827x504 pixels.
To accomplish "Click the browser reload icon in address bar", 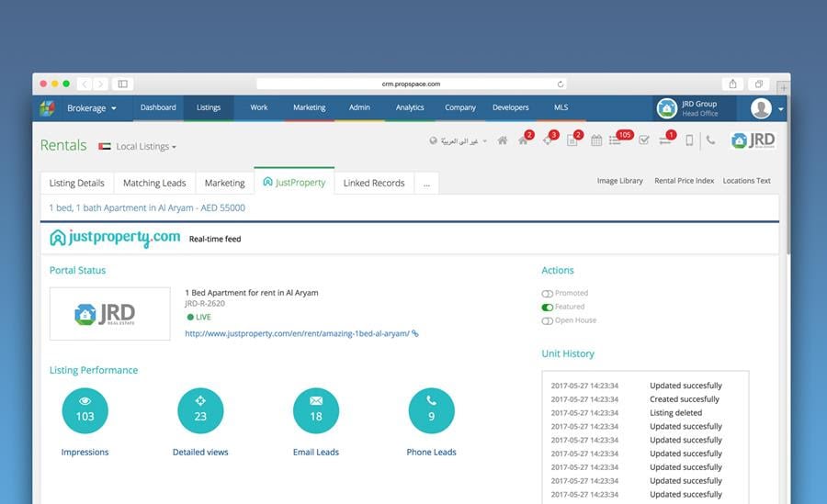I will pos(561,84).
